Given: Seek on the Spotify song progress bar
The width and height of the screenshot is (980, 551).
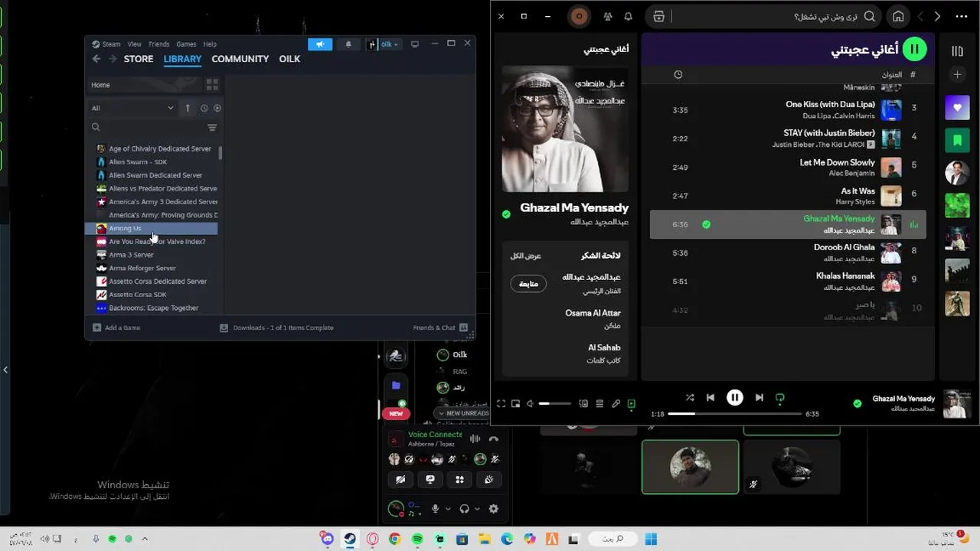Looking at the screenshot, I should pyautogui.click(x=735, y=413).
